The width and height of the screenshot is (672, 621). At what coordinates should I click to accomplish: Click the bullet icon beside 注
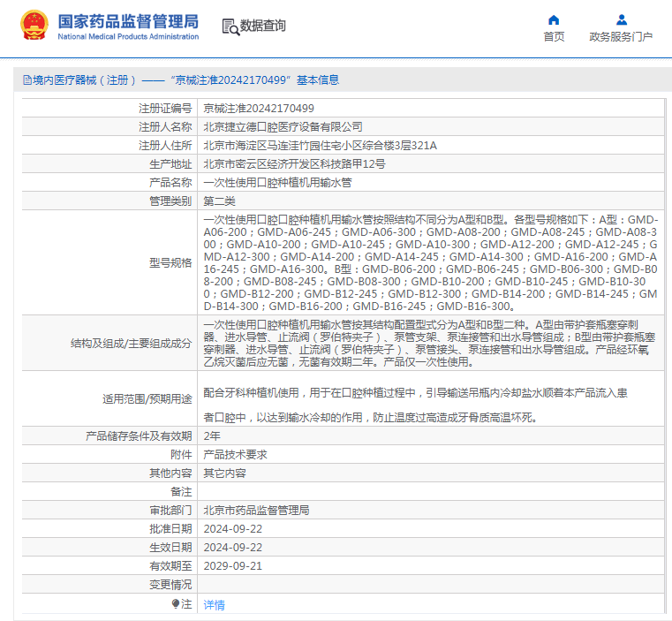coord(176,604)
